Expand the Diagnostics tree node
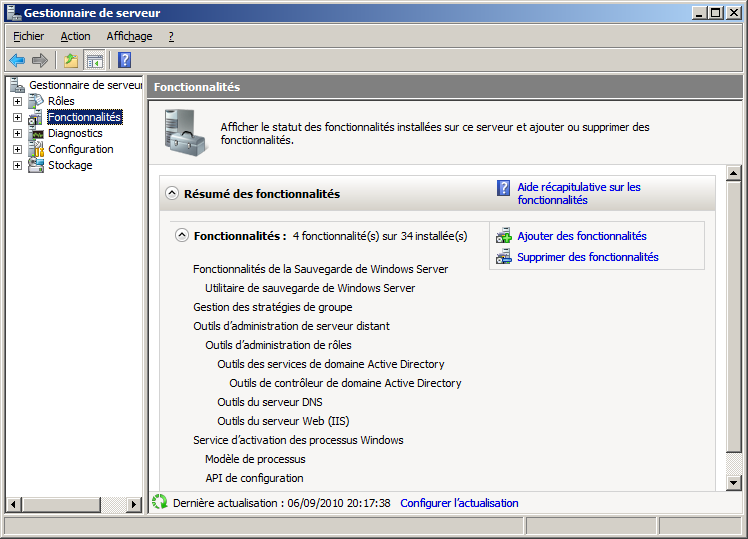The height and width of the screenshot is (539, 748). [x=17, y=133]
